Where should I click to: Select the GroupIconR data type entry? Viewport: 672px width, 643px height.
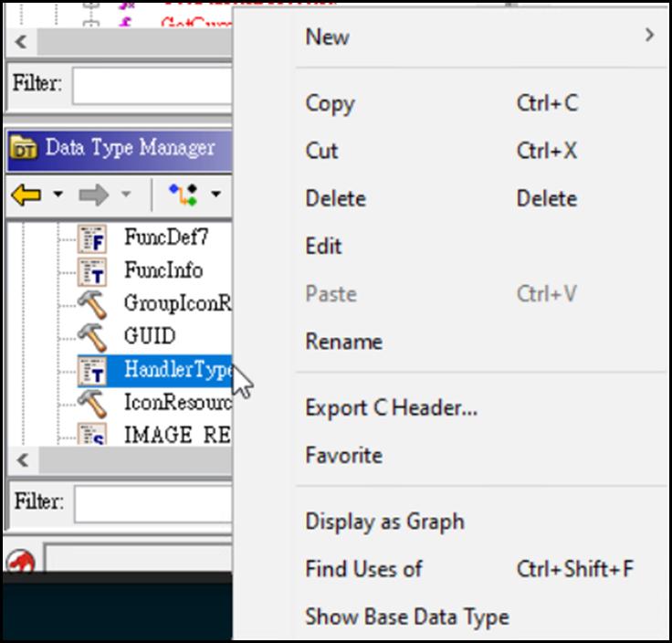[178, 303]
